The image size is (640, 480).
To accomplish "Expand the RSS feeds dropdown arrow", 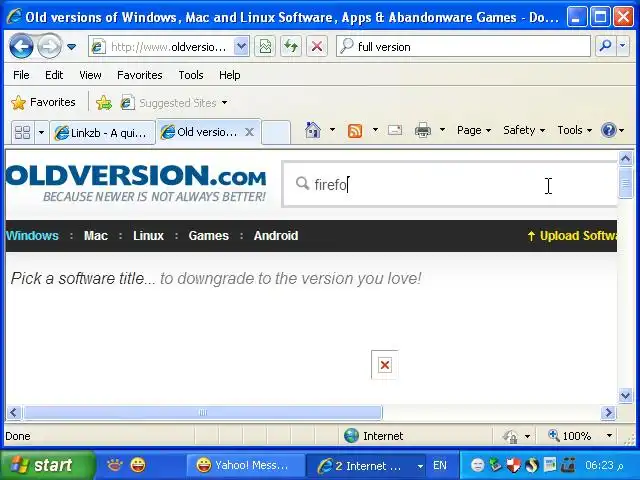I will (x=375, y=130).
